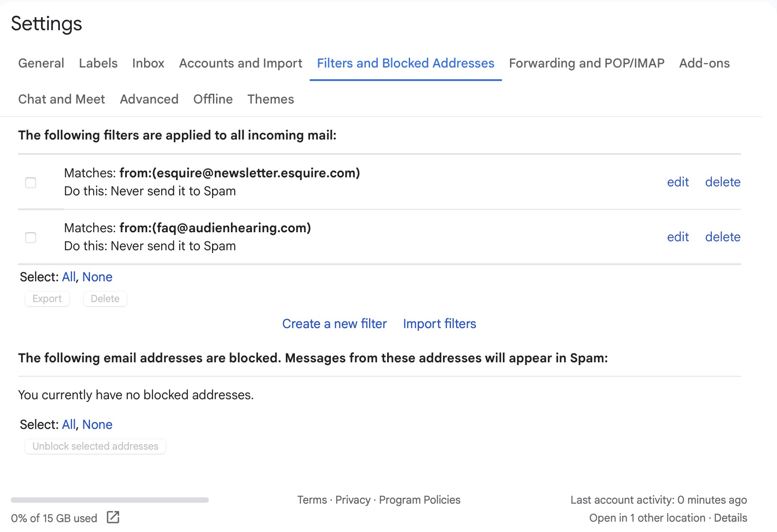Click Create a new filter
This screenshot has height=532, width=777.
coord(334,324)
